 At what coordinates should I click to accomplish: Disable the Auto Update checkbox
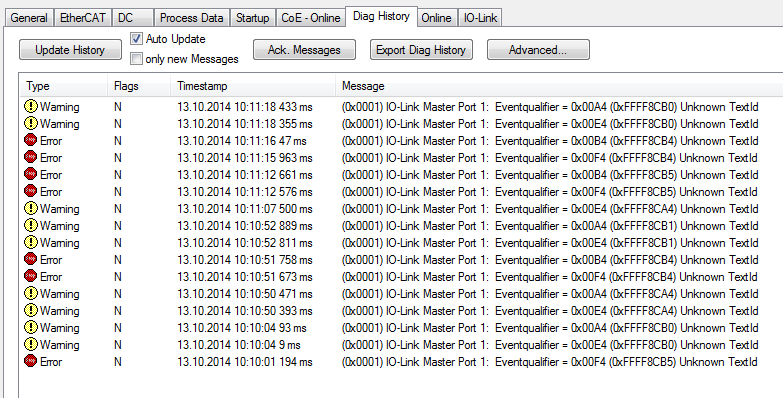pos(136,38)
